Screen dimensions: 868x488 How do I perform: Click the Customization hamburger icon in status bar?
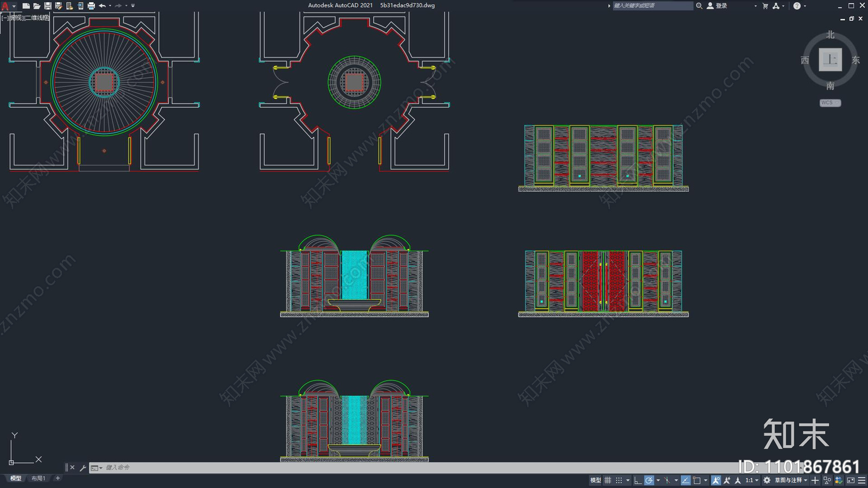[x=861, y=480]
